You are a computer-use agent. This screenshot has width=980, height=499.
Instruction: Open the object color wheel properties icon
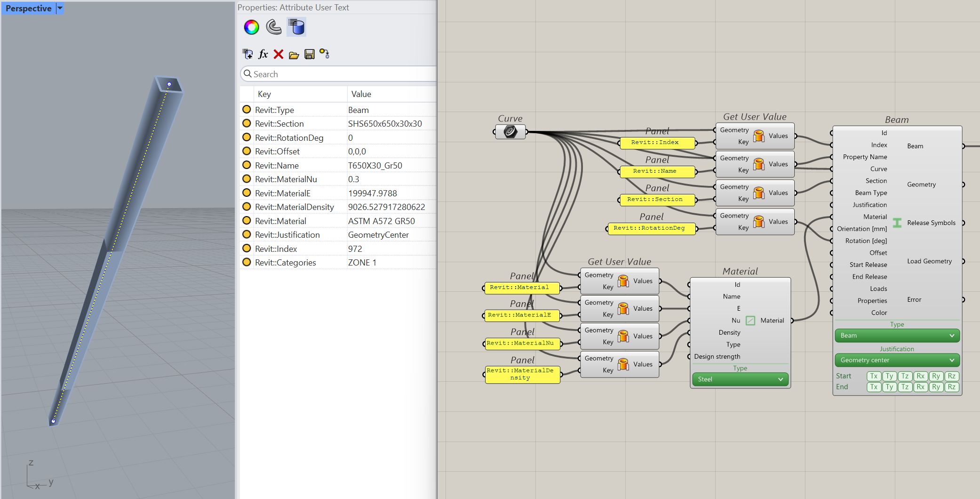(251, 27)
